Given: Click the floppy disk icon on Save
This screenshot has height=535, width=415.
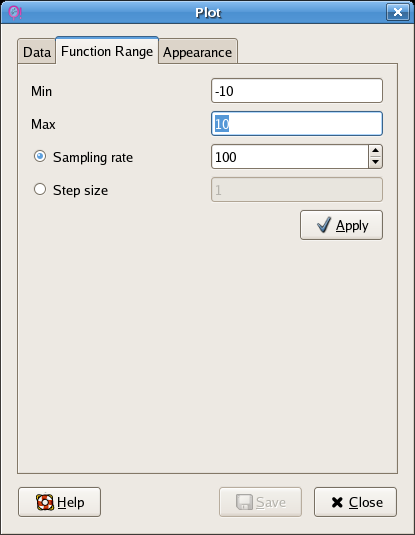Looking at the screenshot, I should (244, 502).
